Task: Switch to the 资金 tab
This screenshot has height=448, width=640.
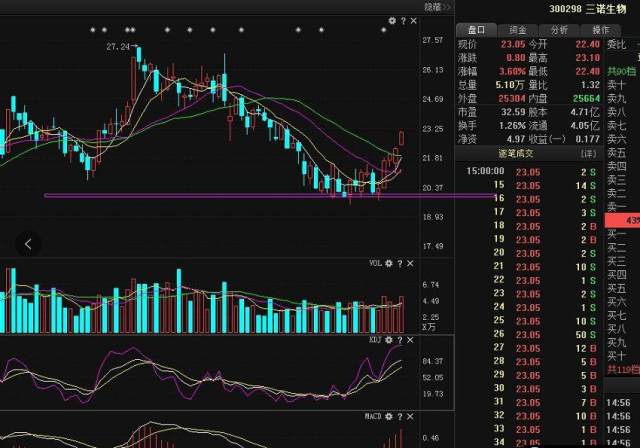Action: (518, 30)
